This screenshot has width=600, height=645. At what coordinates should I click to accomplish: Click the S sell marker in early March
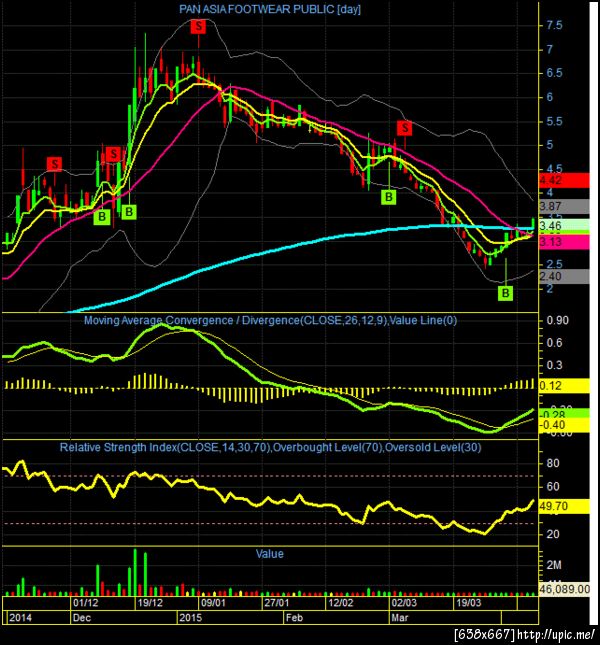point(405,128)
